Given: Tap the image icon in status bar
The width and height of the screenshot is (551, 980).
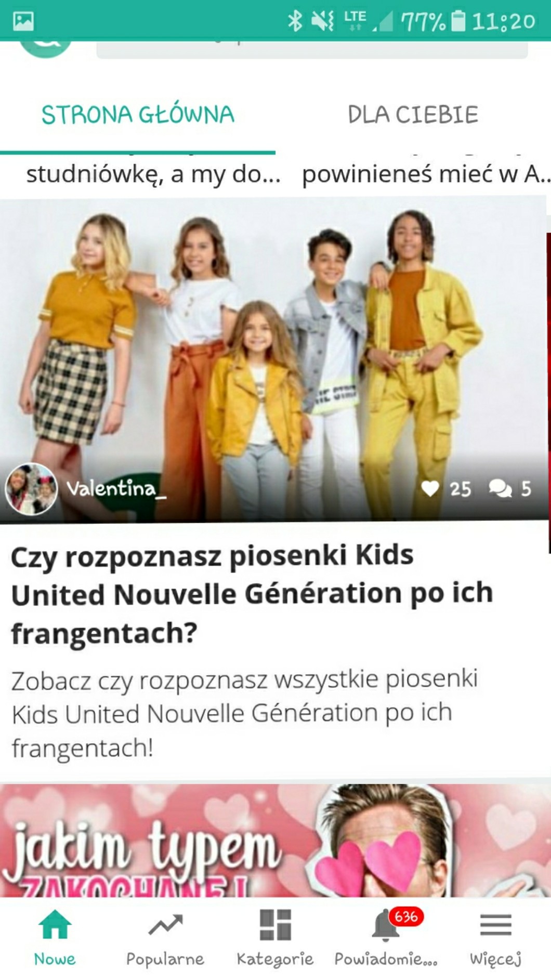Looking at the screenshot, I should [23, 21].
